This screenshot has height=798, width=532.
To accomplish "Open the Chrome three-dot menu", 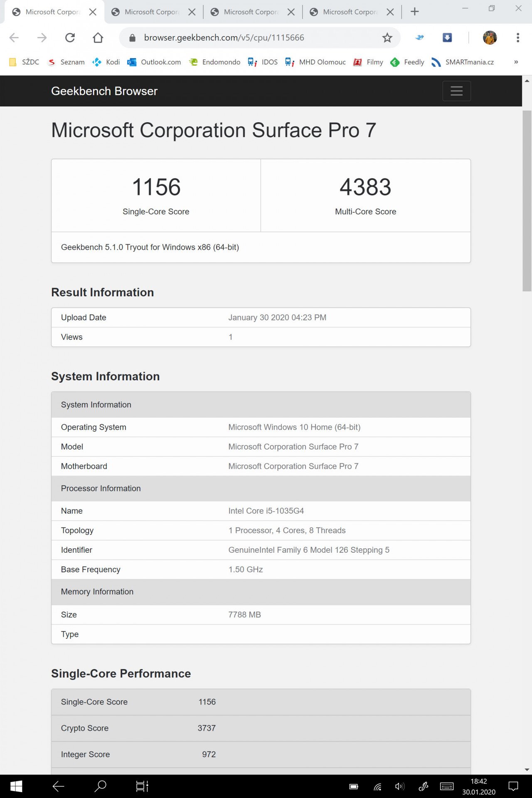I will pos(518,37).
